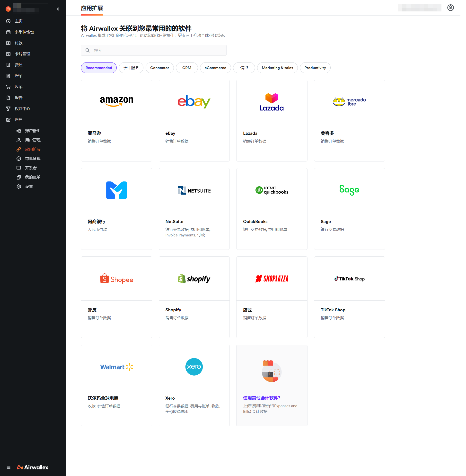This screenshot has width=466, height=476.
Task: Open the Shopify logo card
Action: click(x=194, y=279)
